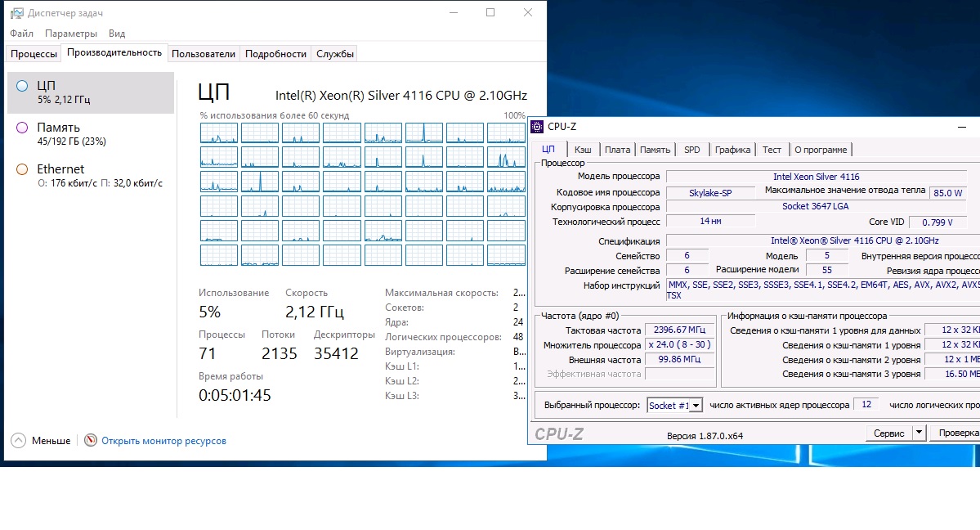The width and height of the screenshot is (980, 530).
Task: Expand the Сервис dropdown arrow
Action: (919, 433)
